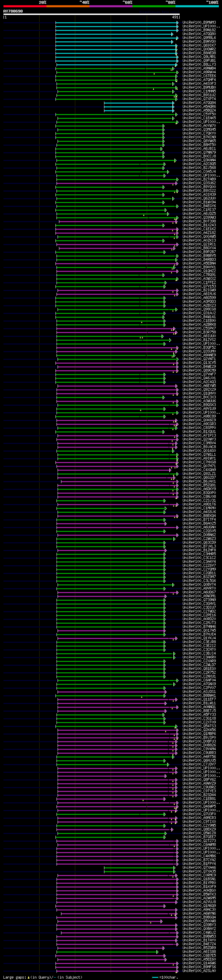
Task: Click the white query sequence bar
Action: tap(92, 15)
